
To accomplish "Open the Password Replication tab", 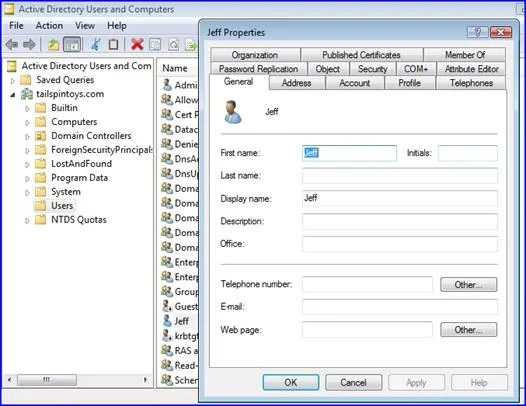I will pos(258,69).
